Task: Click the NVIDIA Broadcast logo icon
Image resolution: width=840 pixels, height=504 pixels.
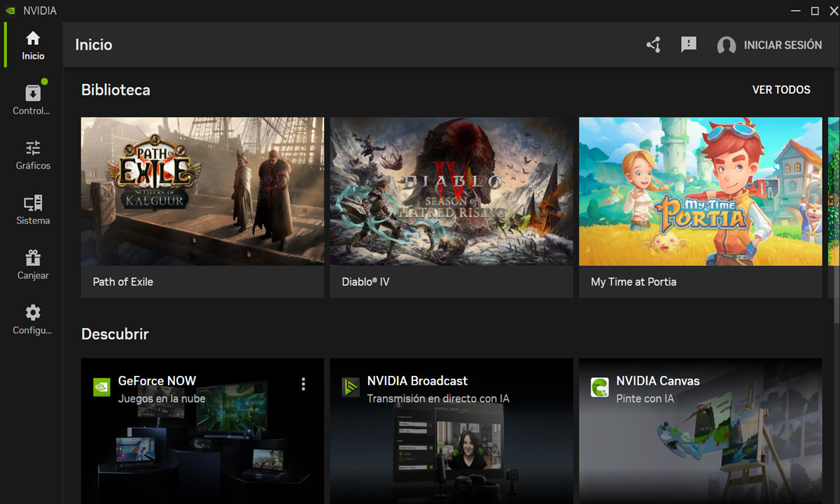Action: click(x=350, y=386)
